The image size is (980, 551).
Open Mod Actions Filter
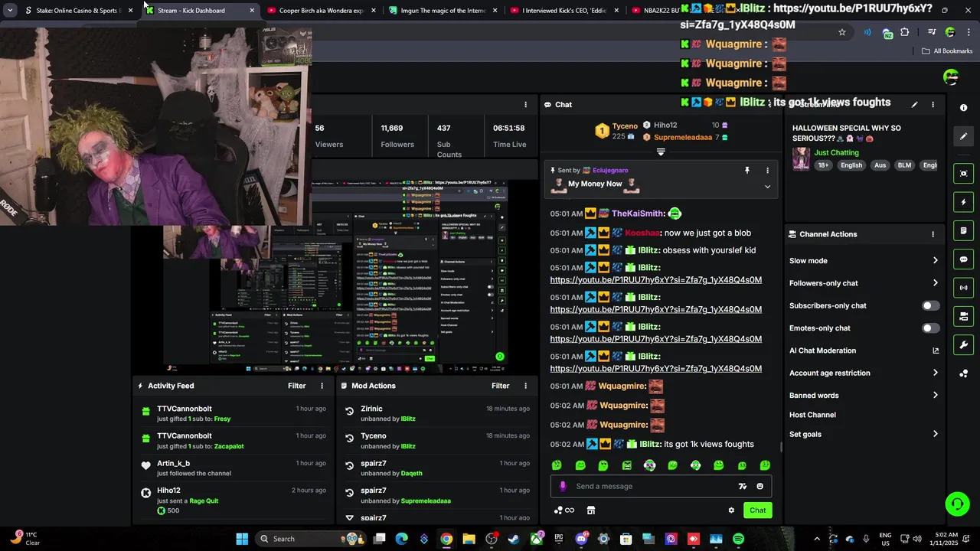click(x=500, y=386)
